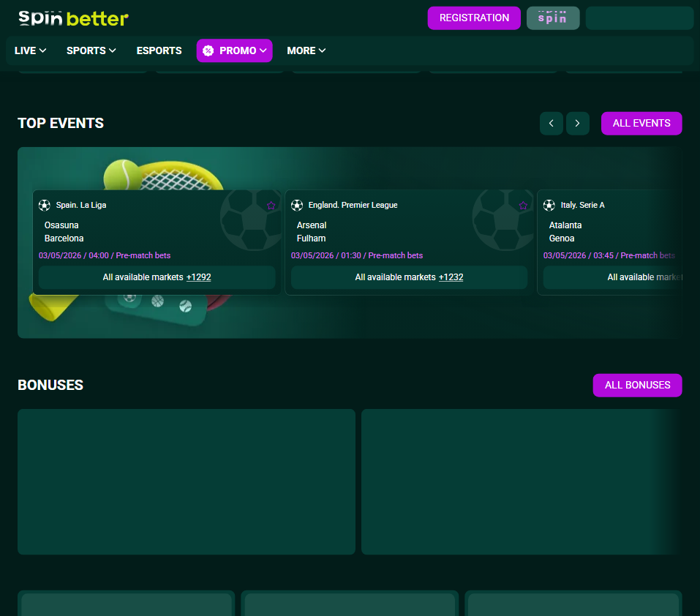
Task: Open the ESPORTS section
Action: [159, 50]
